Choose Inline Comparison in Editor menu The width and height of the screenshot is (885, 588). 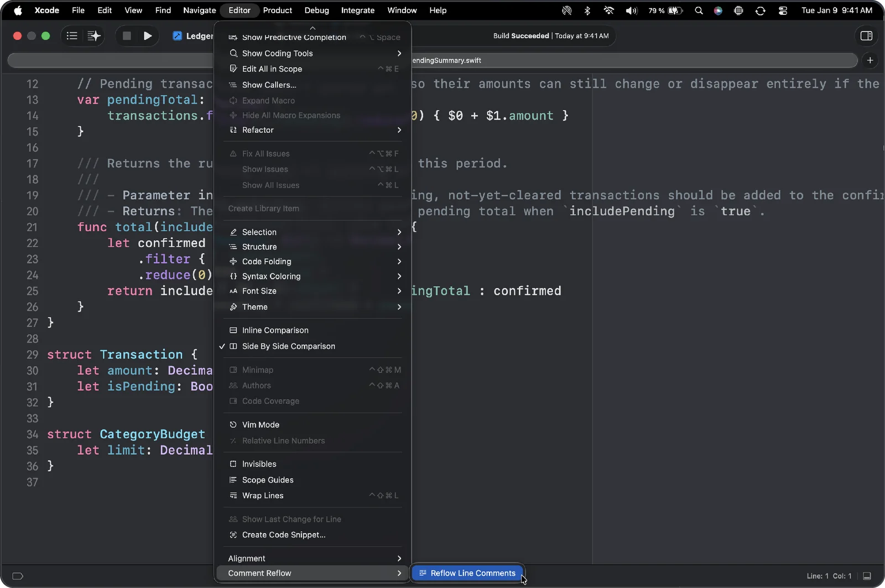pos(313,330)
